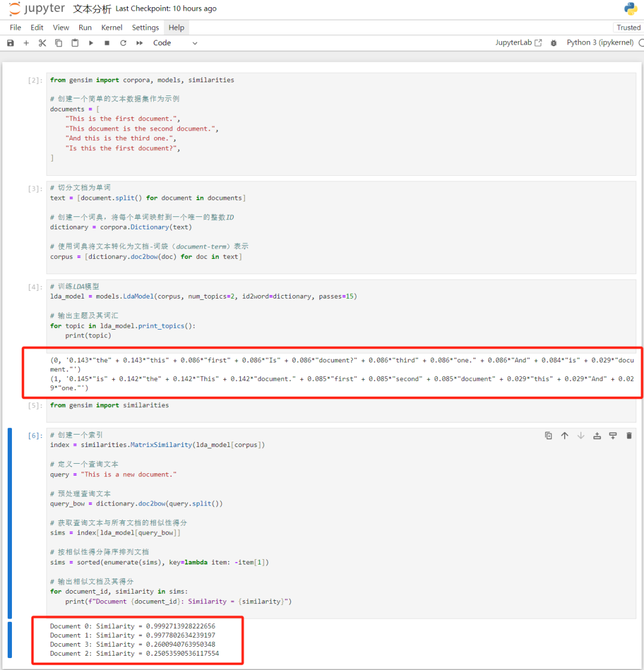Click the query string in cell 6
Image resolution: width=644 pixels, height=670 pixels.
[x=129, y=474]
